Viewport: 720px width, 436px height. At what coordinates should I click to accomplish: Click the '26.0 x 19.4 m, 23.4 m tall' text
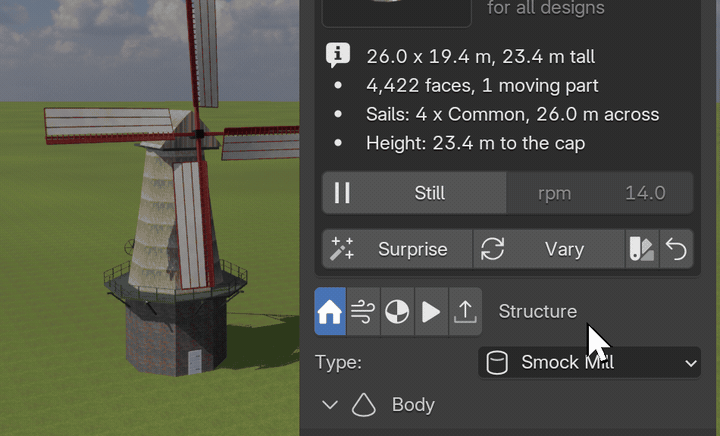[480, 57]
